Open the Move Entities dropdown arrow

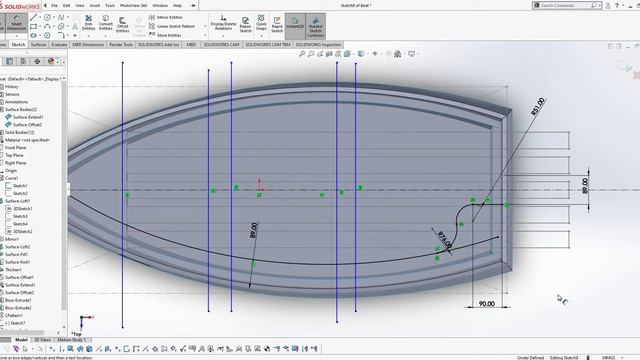click(205, 36)
